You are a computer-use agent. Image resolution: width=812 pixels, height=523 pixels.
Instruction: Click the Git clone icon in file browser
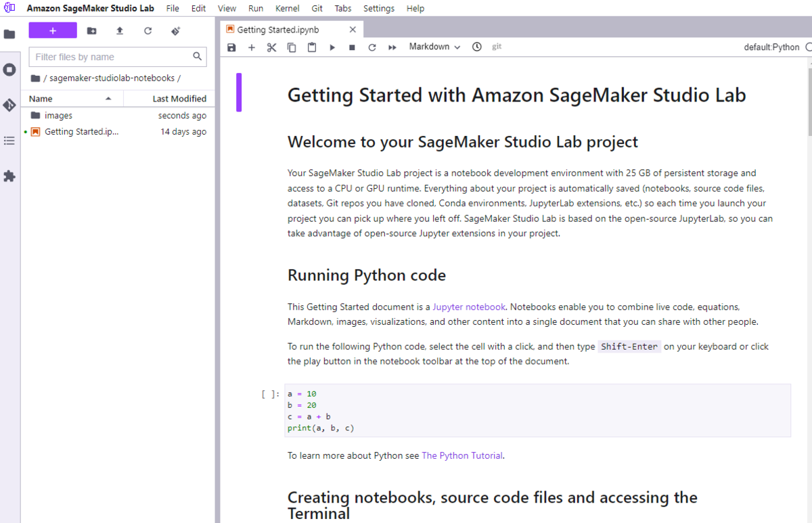click(175, 31)
